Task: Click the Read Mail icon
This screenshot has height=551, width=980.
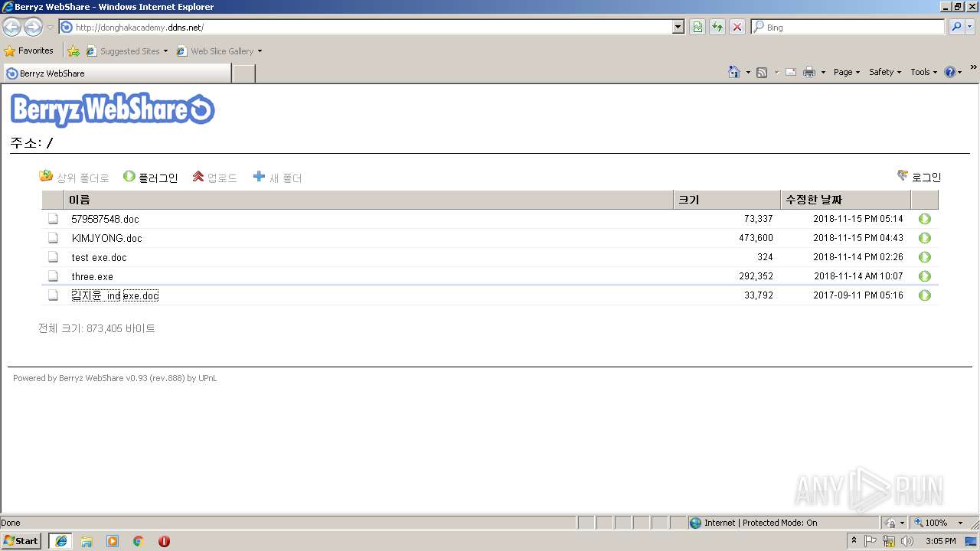Action: [791, 72]
